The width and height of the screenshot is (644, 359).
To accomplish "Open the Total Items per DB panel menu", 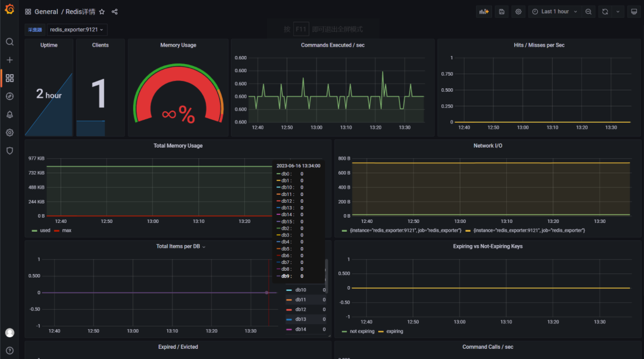I will (x=178, y=247).
